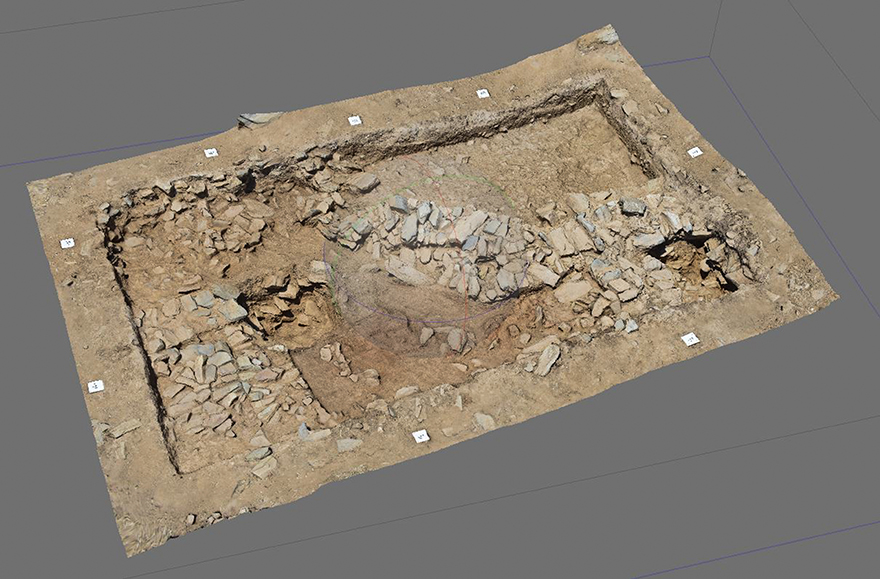Click the loose slab outside the trench's top edge

(258, 119)
